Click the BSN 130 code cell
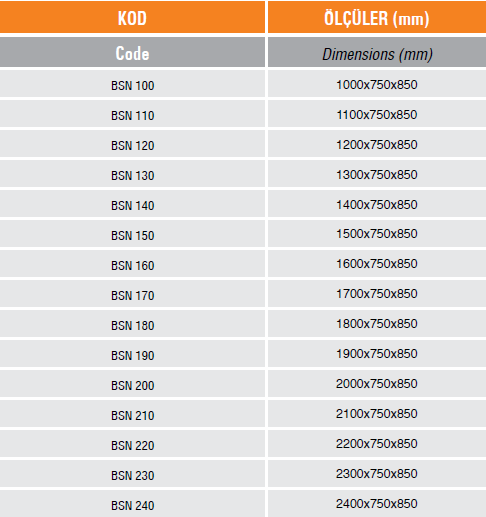Image resolution: width=486 pixels, height=517 pixels. [132, 173]
